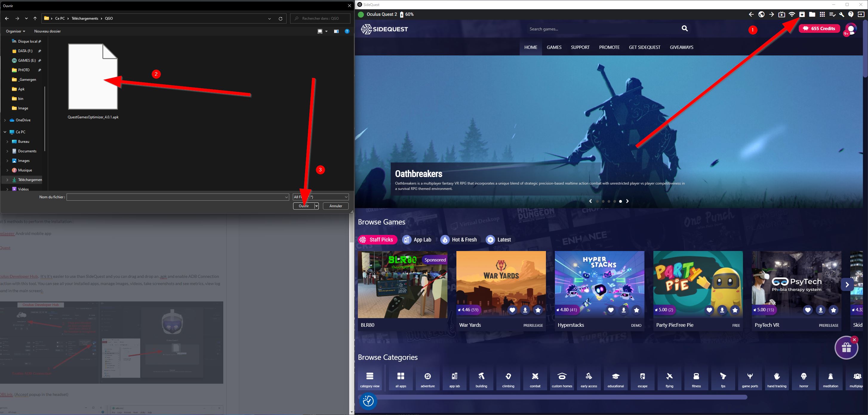Select the active fifth carousel dot

click(620, 201)
